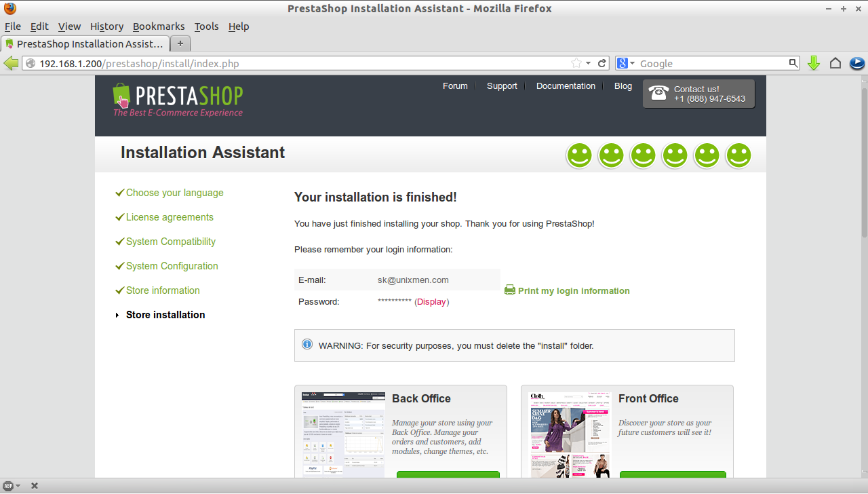Click the site identity globe icon

click(x=31, y=63)
